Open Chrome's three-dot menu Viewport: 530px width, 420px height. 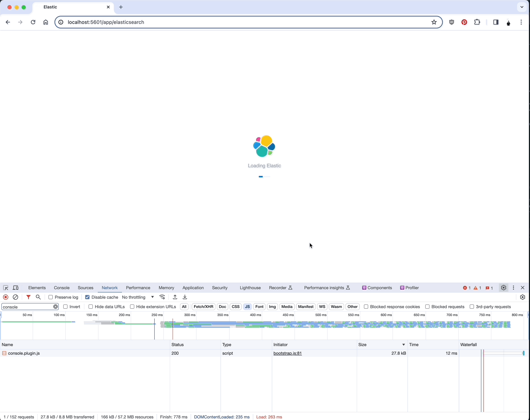521,22
